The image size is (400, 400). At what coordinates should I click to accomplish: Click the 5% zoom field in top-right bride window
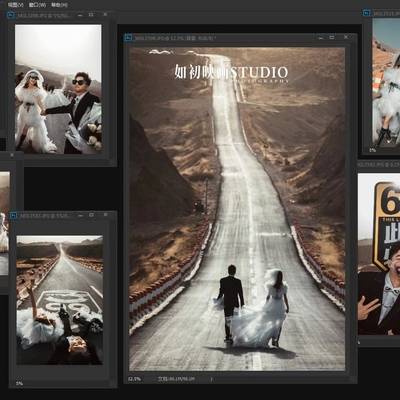[372, 150]
